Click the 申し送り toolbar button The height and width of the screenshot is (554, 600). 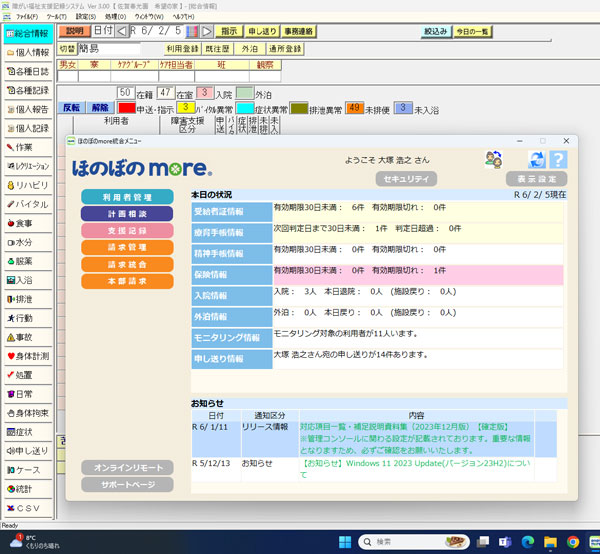tap(262, 31)
